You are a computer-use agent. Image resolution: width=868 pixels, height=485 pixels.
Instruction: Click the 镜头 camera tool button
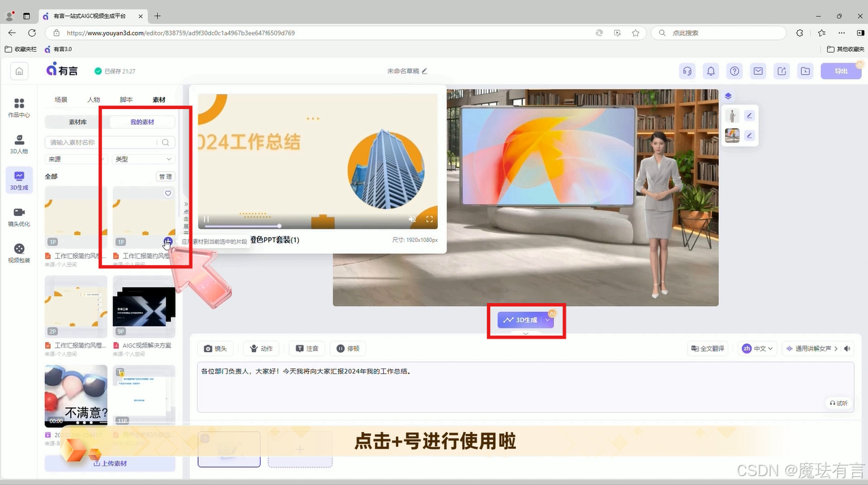216,348
